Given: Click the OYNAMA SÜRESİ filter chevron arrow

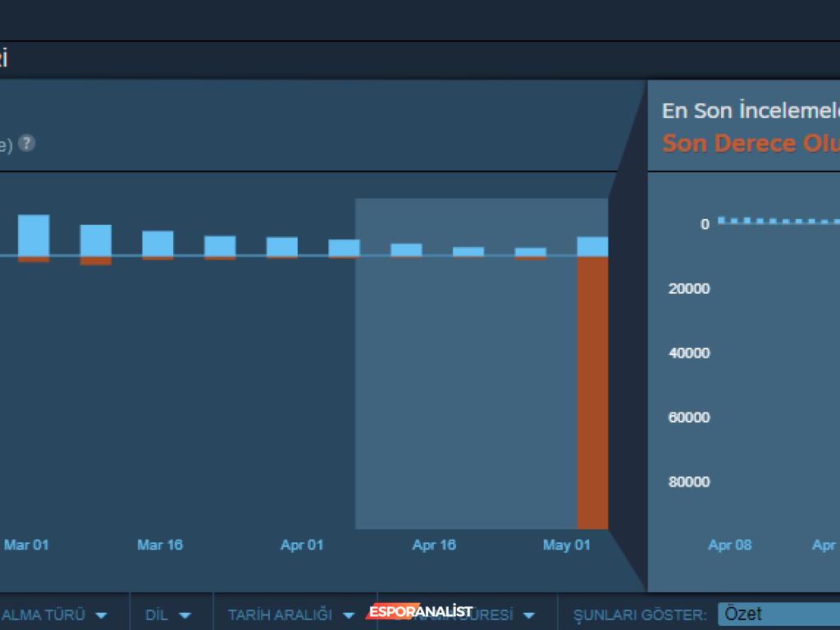Looking at the screenshot, I should click(528, 614).
